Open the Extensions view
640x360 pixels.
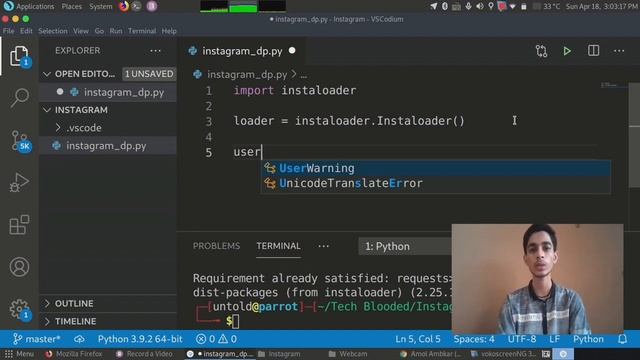19,224
